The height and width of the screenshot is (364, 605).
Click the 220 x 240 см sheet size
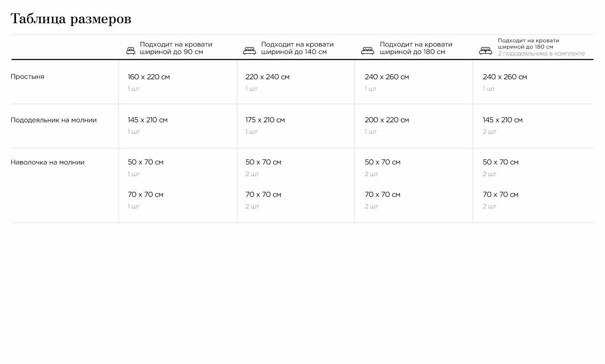pyautogui.click(x=267, y=77)
